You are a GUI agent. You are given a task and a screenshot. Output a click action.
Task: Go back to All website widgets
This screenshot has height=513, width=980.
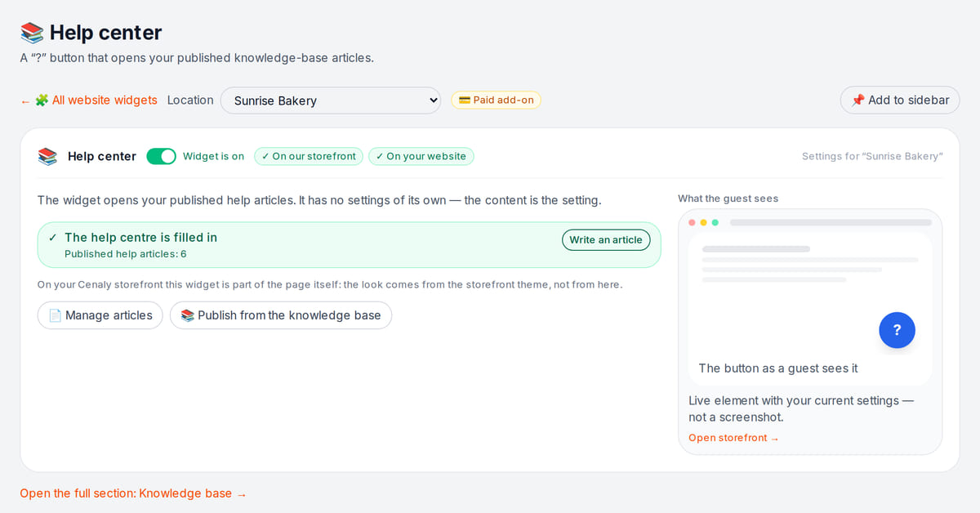89,100
